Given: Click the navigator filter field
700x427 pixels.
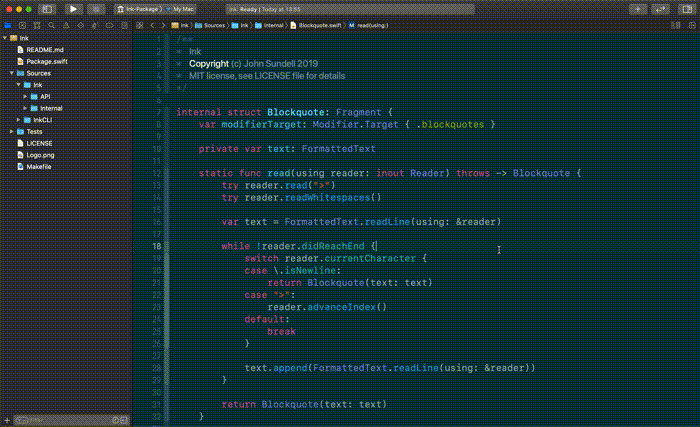Looking at the screenshot, I should click(x=69, y=420).
